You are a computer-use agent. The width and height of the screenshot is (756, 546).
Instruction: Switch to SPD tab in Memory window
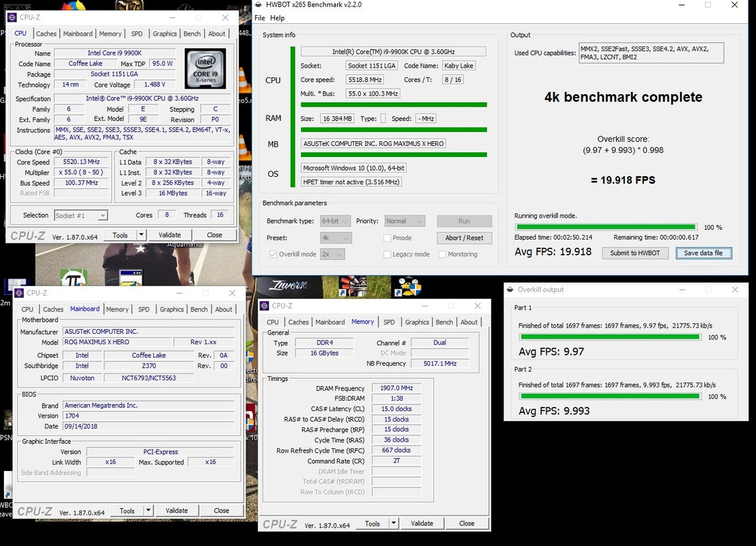(x=389, y=322)
